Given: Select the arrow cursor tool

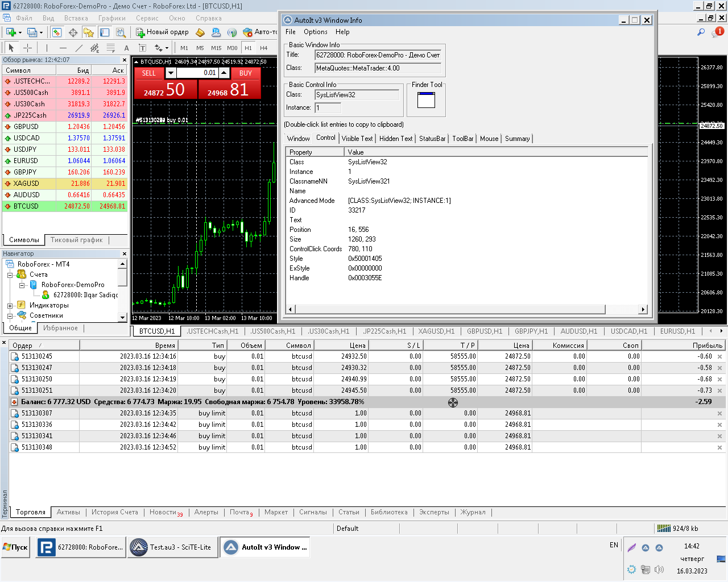Looking at the screenshot, I should click(11, 48).
